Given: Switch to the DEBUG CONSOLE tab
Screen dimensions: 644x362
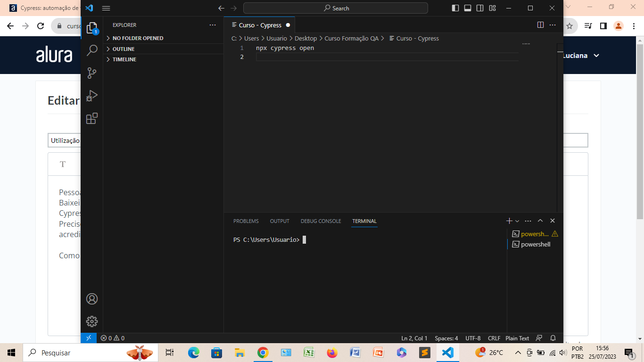Looking at the screenshot, I should point(321,221).
